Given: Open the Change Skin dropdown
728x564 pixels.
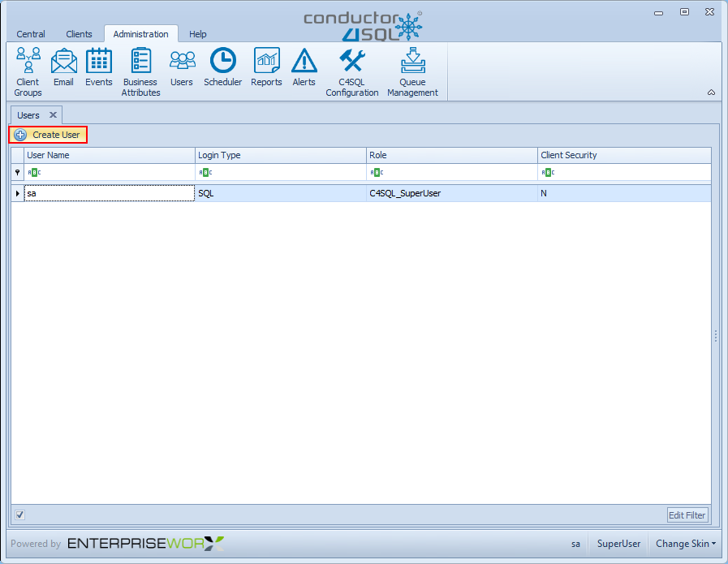Looking at the screenshot, I should point(686,544).
